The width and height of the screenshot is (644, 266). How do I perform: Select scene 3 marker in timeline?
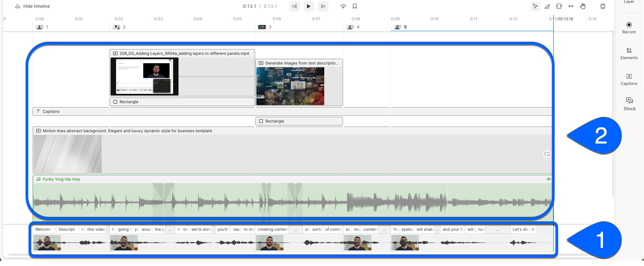coord(265,27)
